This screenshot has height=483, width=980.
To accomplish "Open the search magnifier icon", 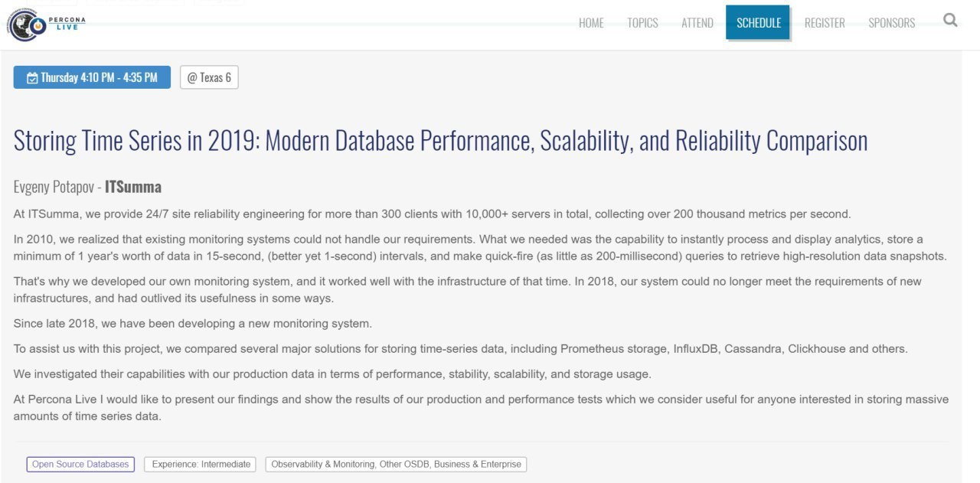I will [950, 21].
